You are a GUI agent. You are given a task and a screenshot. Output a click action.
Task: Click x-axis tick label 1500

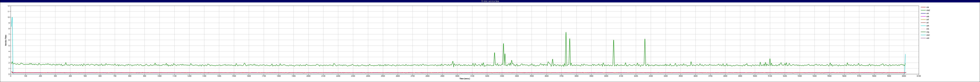[234, 76]
